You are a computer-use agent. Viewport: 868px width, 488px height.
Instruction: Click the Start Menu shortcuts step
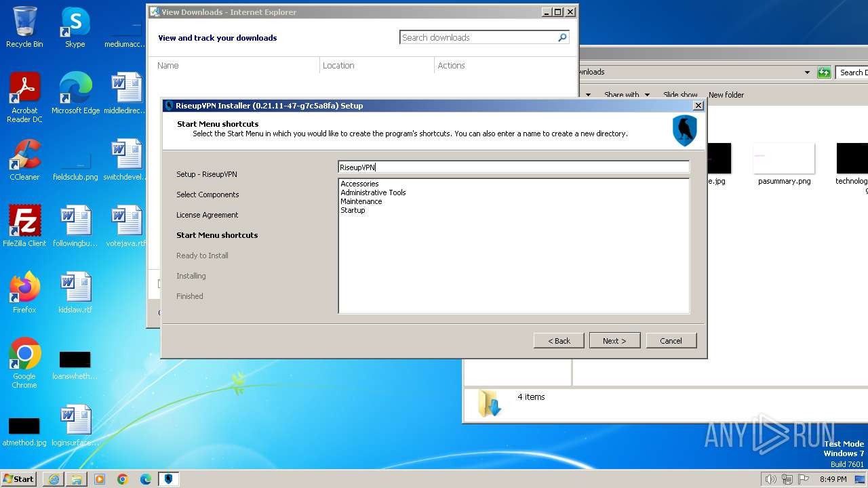[x=217, y=235]
